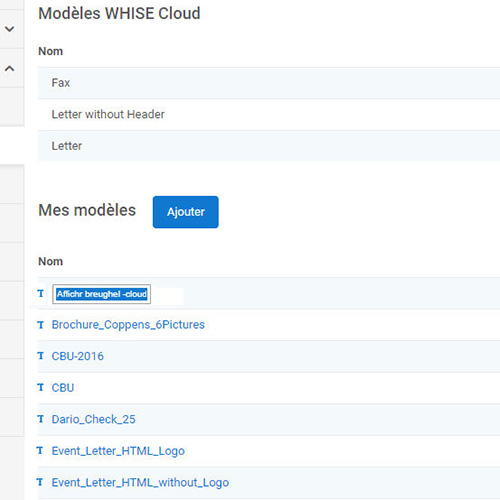Viewport: 500px width, 500px height.
Task: Collapse the sidebar section with up chevron
Action: [10, 68]
